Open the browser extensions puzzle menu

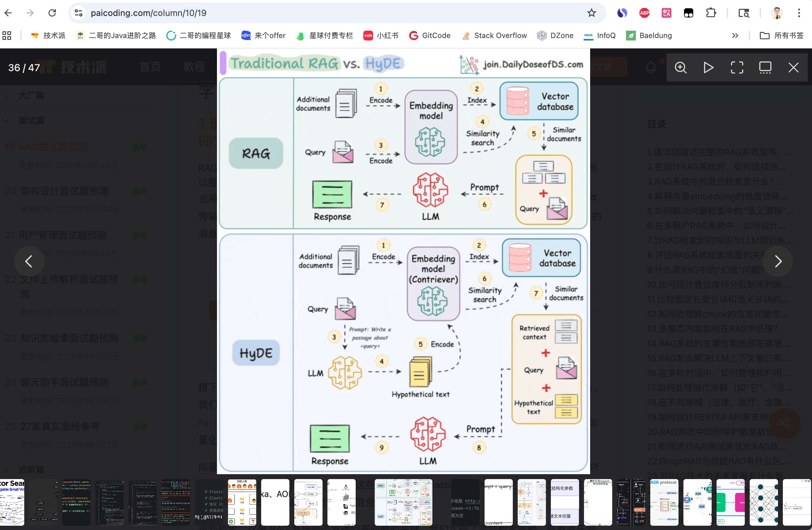coord(711,13)
